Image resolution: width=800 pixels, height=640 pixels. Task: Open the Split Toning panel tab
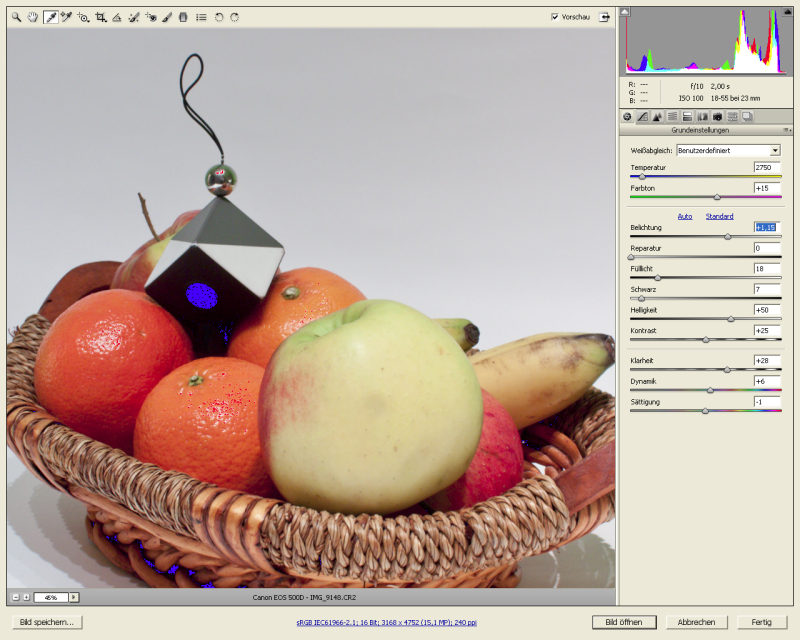687,117
